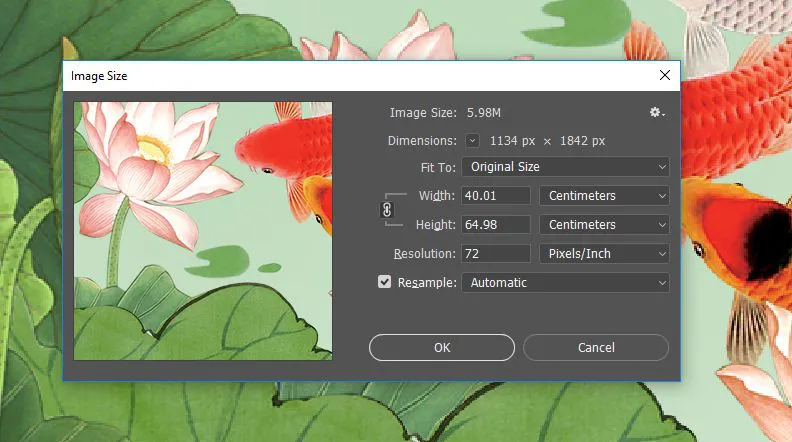Viewport: 792px width, 442px height.
Task: Uncheck the Resample checkbox
Action: [384, 282]
